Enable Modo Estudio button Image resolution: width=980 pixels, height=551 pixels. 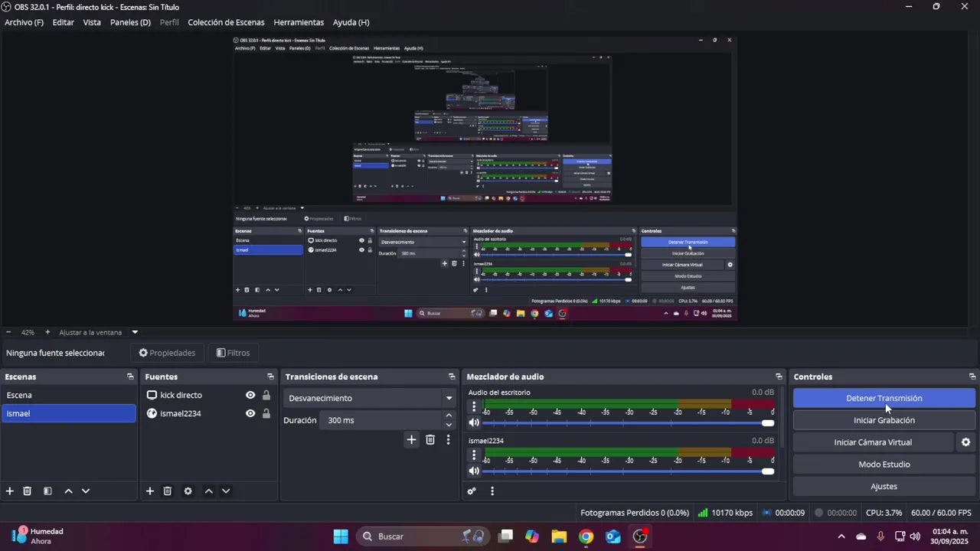884,465
